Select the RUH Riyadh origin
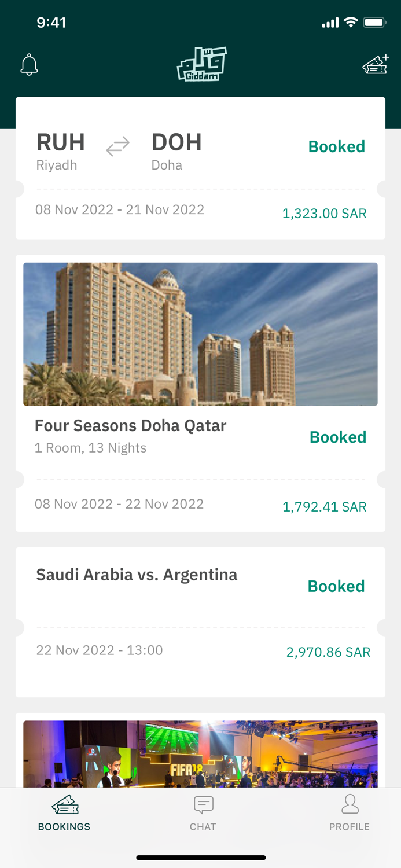401x868 pixels. [60, 149]
